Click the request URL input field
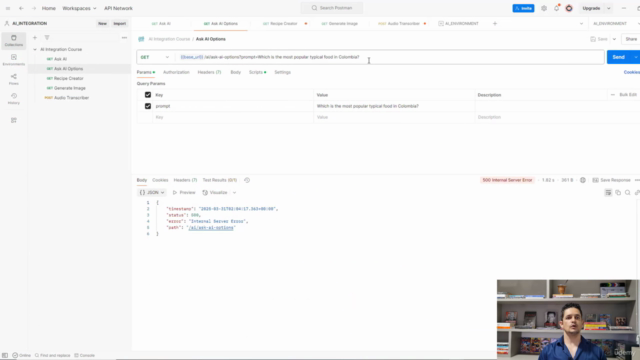 [390, 57]
